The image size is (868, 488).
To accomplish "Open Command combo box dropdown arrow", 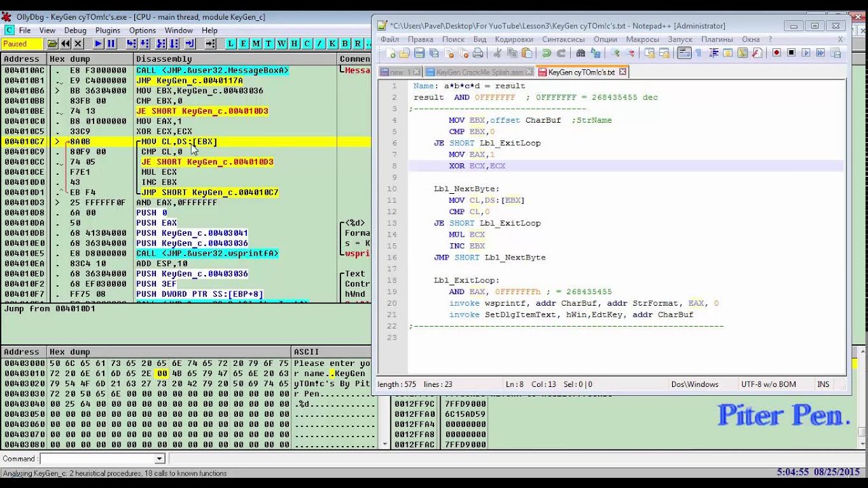I will (x=159, y=459).
